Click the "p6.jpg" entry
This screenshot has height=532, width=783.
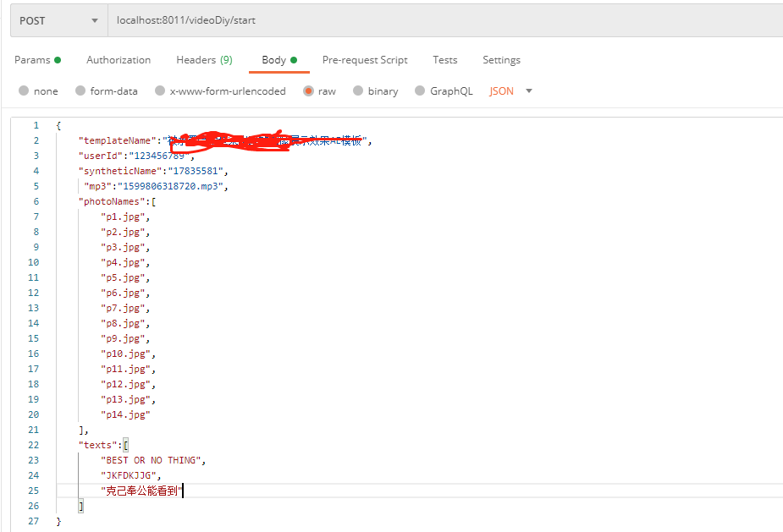tap(123, 293)
